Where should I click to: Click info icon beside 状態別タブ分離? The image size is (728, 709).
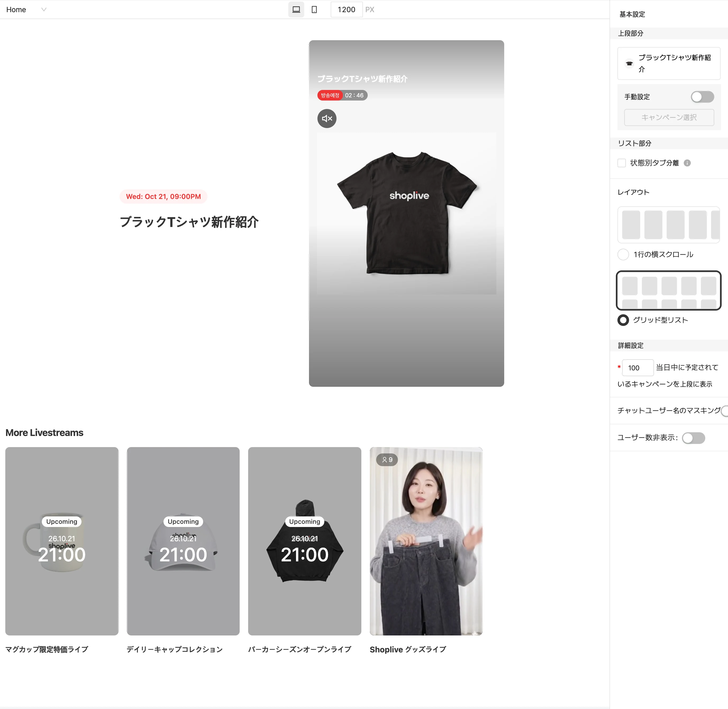coord(687,163)
